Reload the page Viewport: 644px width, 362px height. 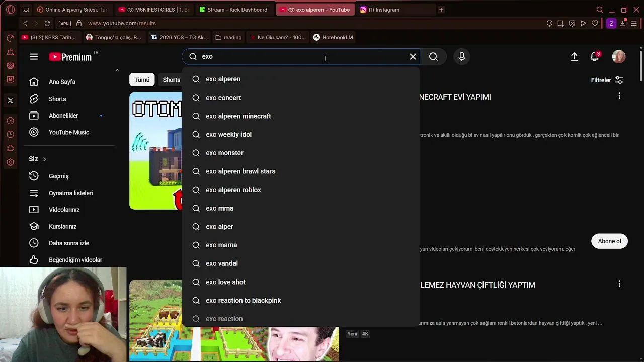47,23
